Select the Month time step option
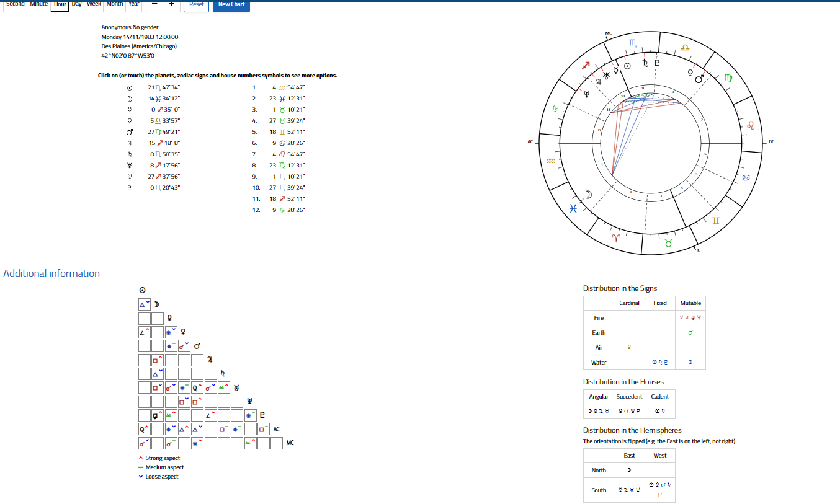 [115, 4]
